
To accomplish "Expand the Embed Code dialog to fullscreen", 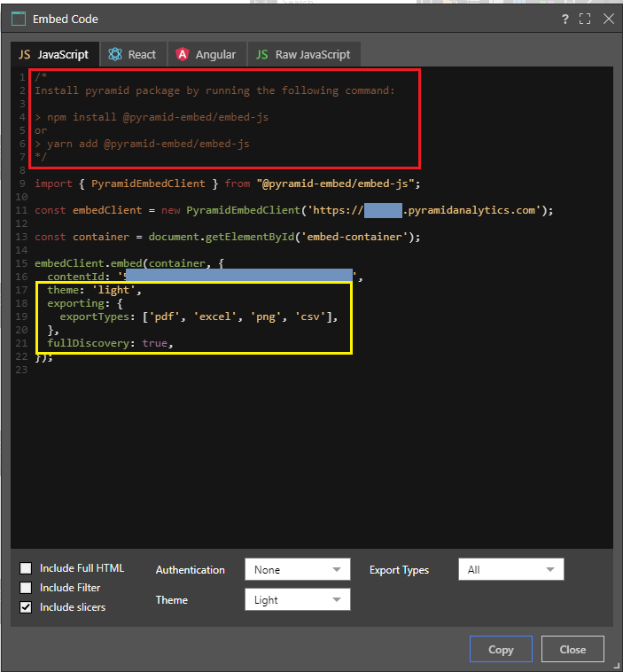I will [585, 19].
